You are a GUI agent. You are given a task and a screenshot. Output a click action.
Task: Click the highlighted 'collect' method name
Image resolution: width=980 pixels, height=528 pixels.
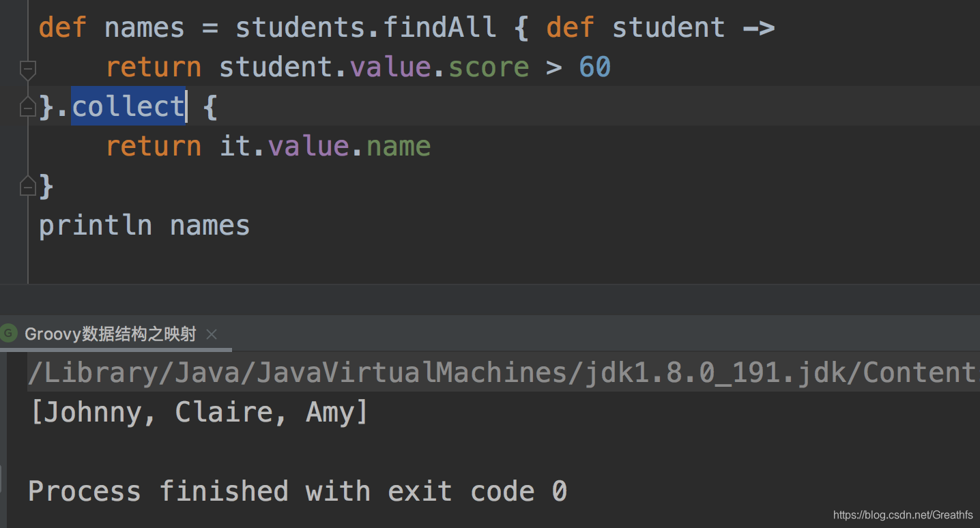click(128, 107)
